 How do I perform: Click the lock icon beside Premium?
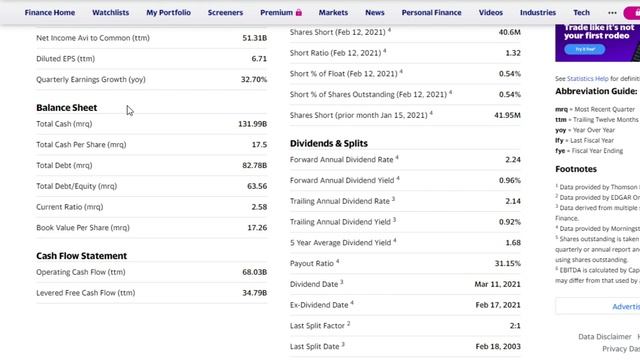pos(299,13)
